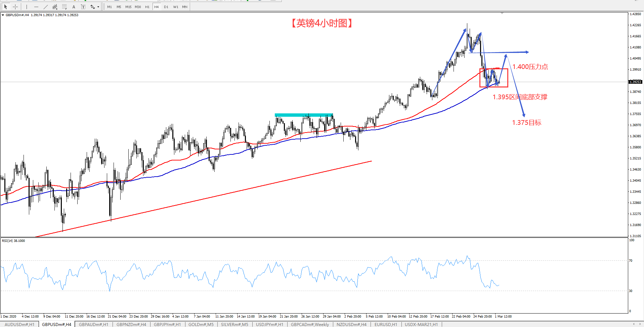Image resolution: width=644 pixels, height=327 pixels.
Task: Activate the Crosshair tool
Action: click(15, 7)
